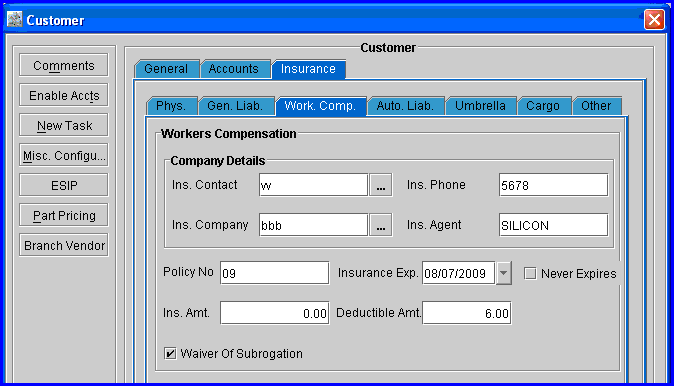Open Branch Vendor
The width and height of the screenshot is (674, 386).
64,245
